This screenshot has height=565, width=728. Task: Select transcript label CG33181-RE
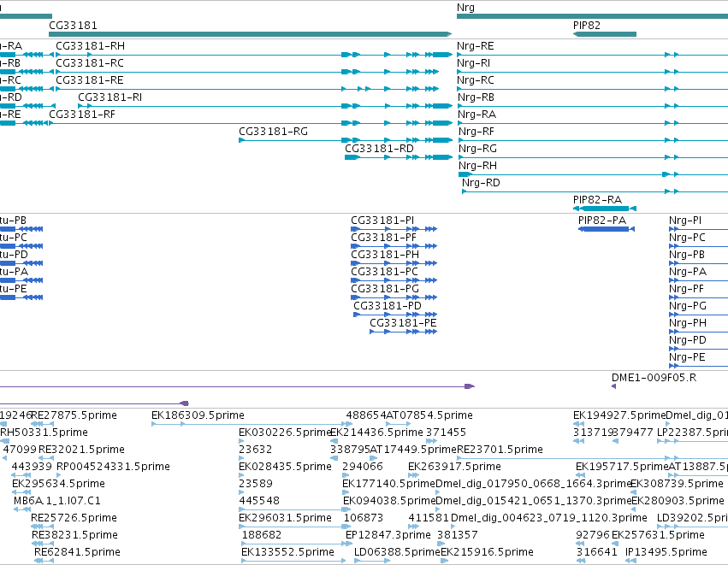[90, 80]
